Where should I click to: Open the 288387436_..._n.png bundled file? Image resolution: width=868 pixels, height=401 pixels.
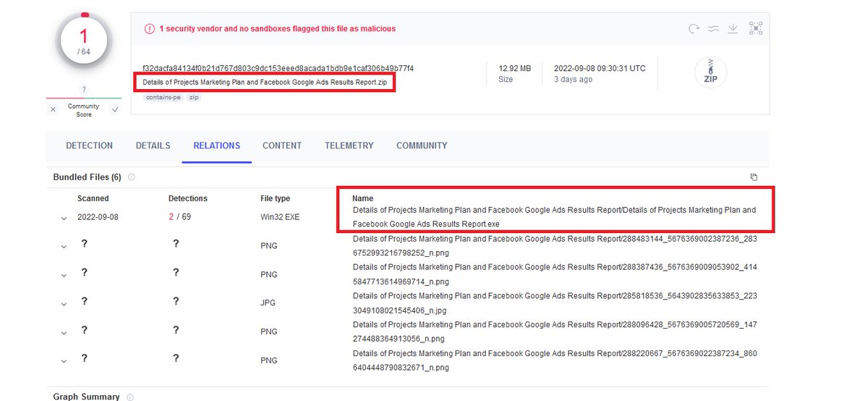555,274
